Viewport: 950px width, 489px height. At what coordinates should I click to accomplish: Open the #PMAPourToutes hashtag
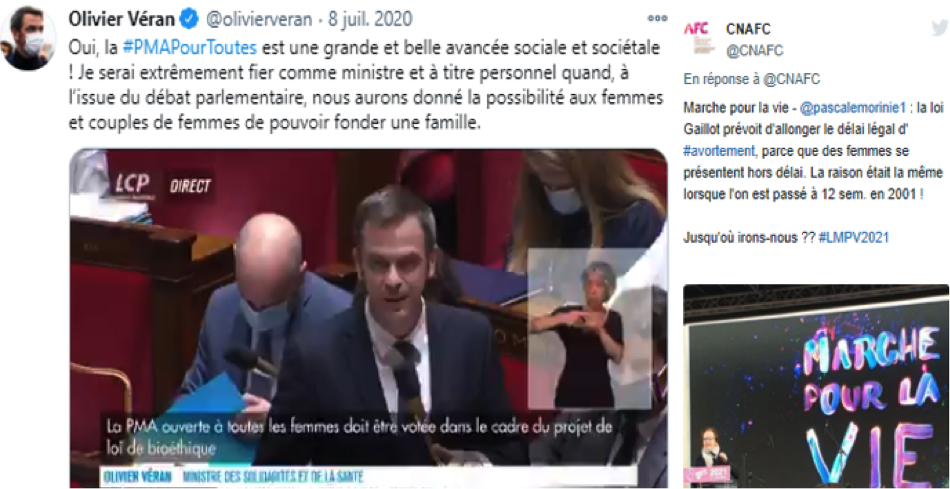tap(190, 47)
